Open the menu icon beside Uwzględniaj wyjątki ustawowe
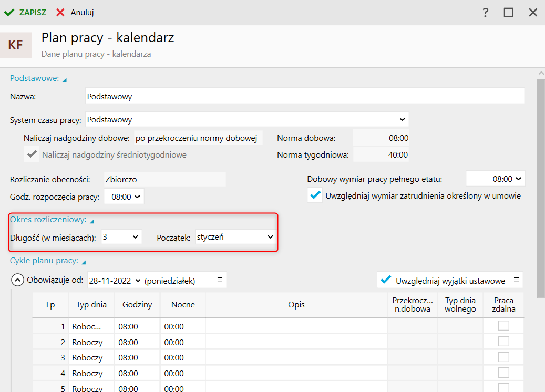This screenshot has height=392, width=545. click(516, 280)
